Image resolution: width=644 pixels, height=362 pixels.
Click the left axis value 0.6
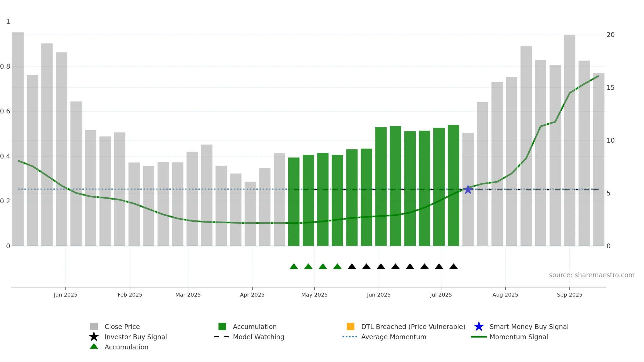(x=5, y=111)
